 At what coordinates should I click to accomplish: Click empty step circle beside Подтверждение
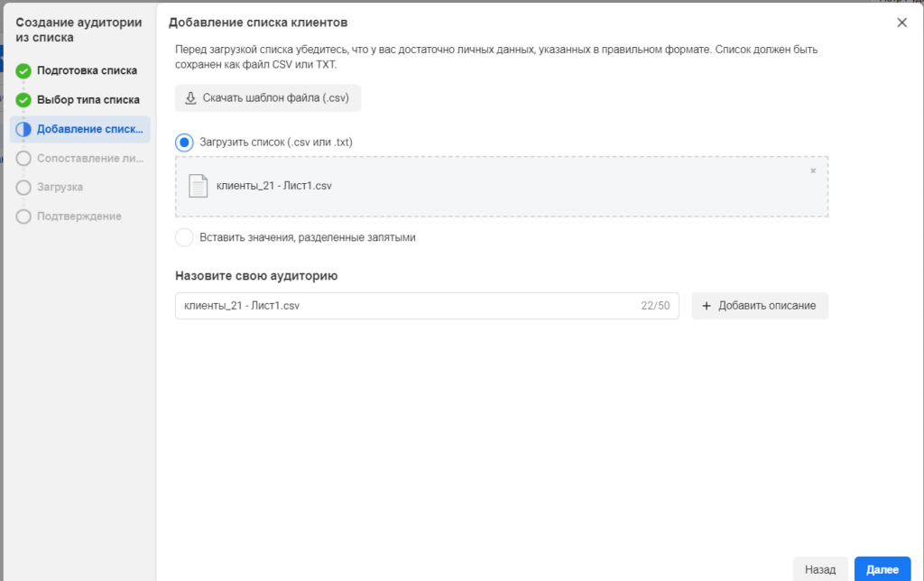23,217
